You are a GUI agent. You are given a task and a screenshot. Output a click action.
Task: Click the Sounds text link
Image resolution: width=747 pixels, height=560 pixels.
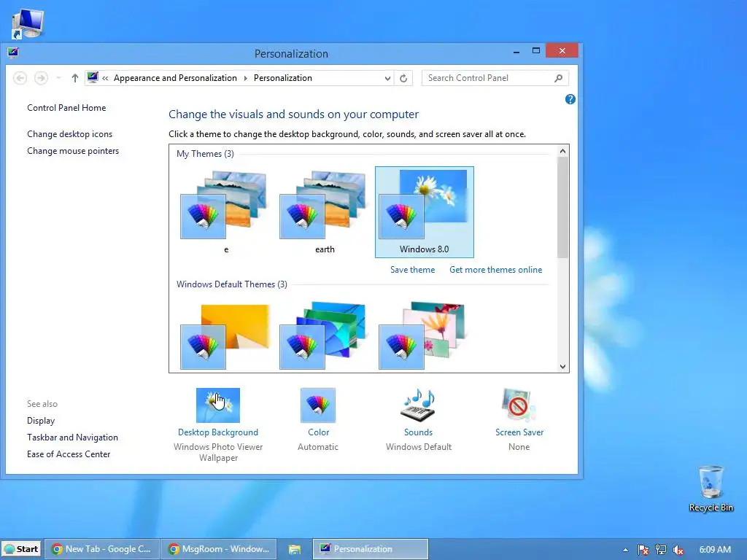click(x=418, y=432)
